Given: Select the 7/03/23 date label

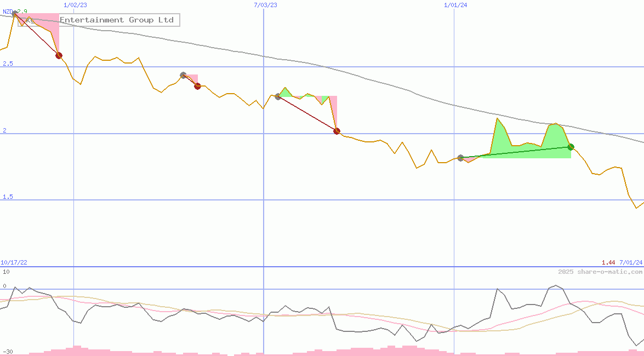Looking at the screenshot, I should (x=265, y=5).
